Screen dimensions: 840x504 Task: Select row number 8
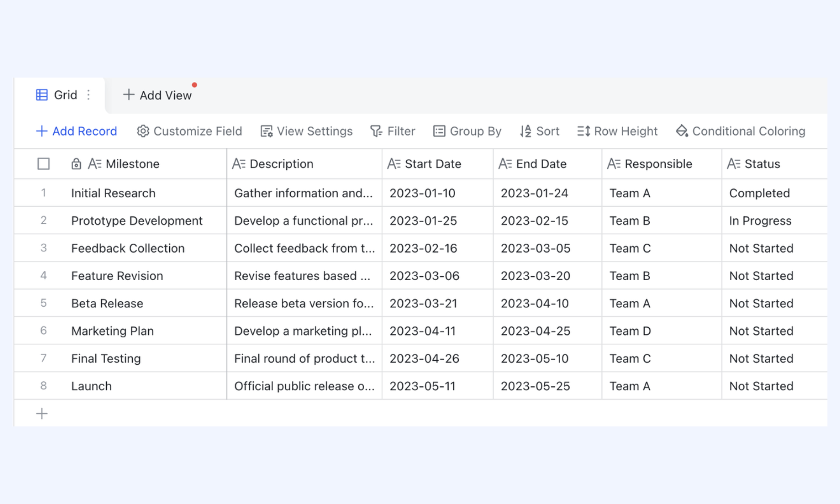(x=43, y=386)
